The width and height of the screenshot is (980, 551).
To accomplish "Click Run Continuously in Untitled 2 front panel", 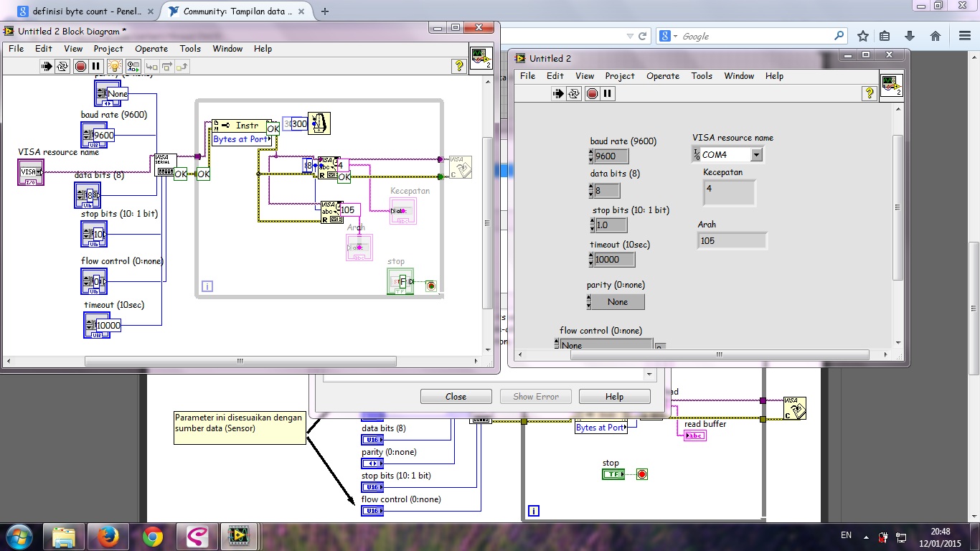I will coord(574,93).
